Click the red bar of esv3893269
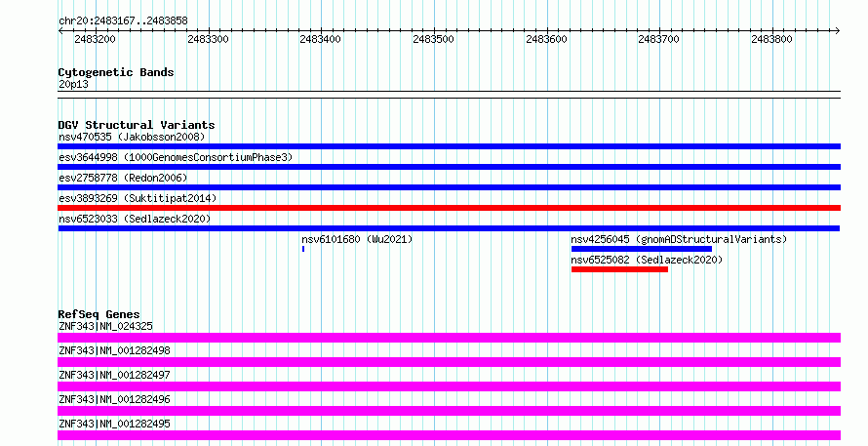868x446 pixels. [449, 208]
